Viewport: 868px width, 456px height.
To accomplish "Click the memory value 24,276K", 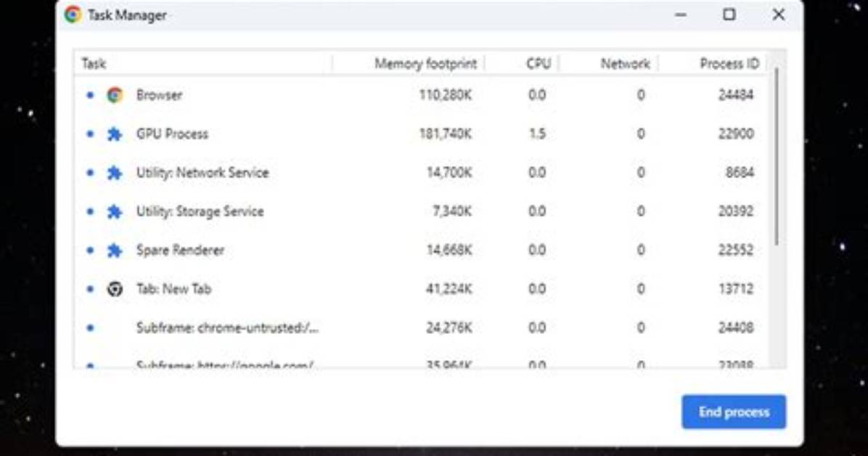I will point(449,328).
